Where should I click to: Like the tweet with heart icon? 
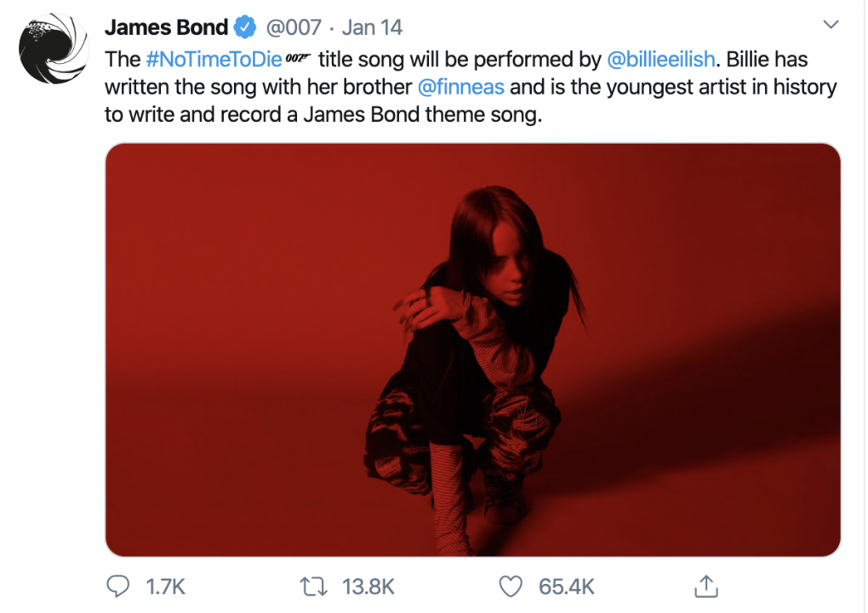click(x=511, y=587)
